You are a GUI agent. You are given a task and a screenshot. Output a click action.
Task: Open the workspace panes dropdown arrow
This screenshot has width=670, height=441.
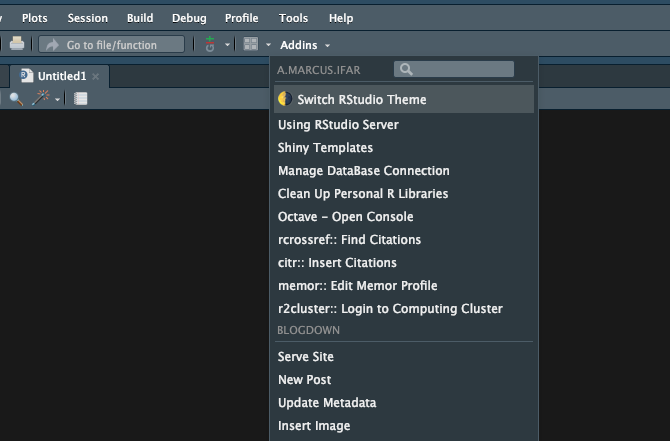(268, 44)
